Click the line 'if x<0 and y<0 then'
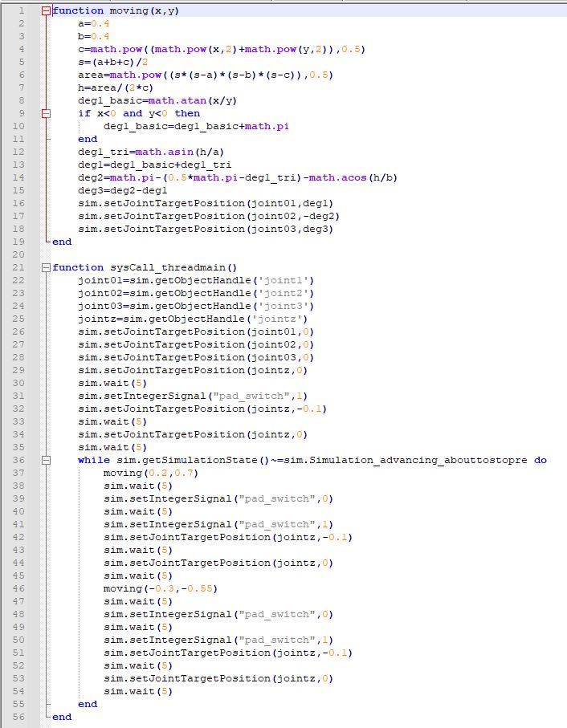The image size is (567, 728). (139, 113)
